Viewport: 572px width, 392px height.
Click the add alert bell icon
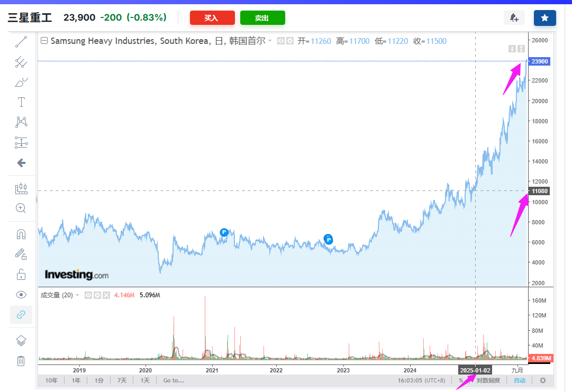click(514, 17)
